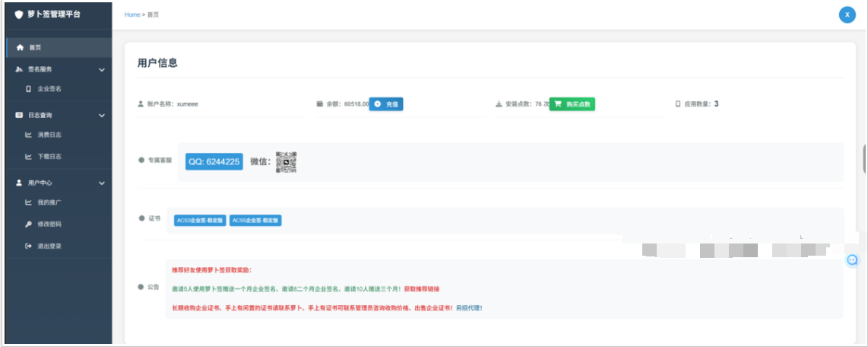Click the signature icon beside 签名服务

point(19,69)
